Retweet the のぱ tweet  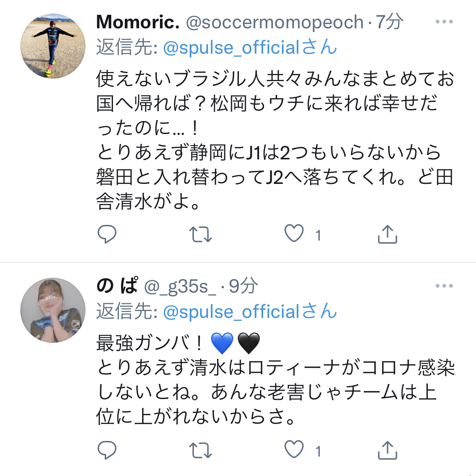click(200, 451)
